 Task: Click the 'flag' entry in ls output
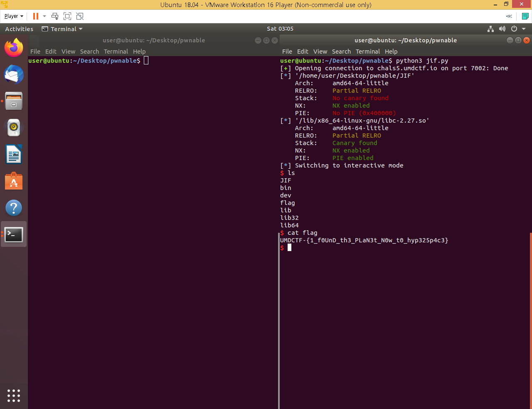pyautogui.click(x=287, y=203)
